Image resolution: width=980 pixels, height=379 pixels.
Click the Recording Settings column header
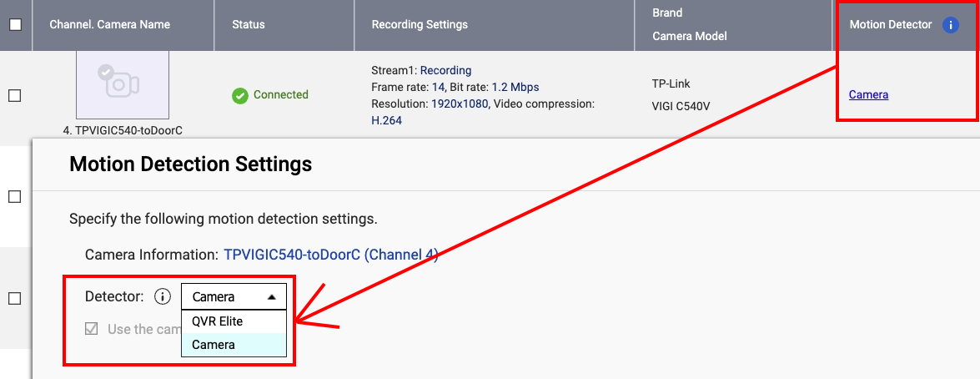420,24
